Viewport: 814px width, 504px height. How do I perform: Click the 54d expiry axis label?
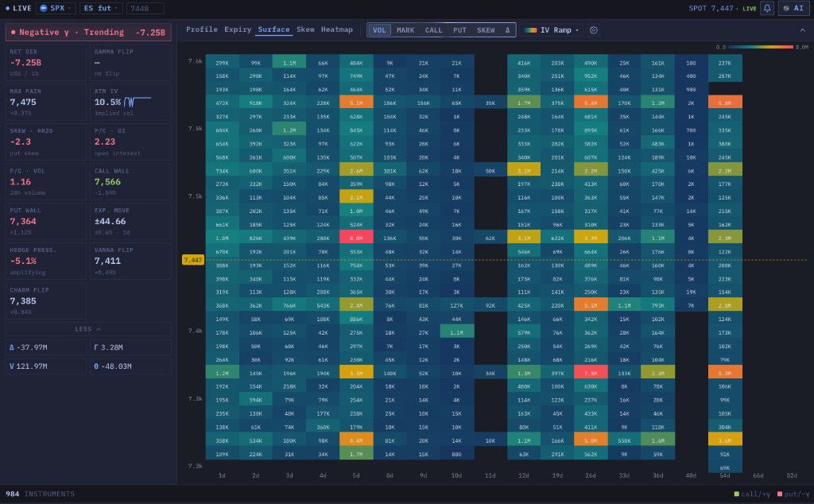725,475
